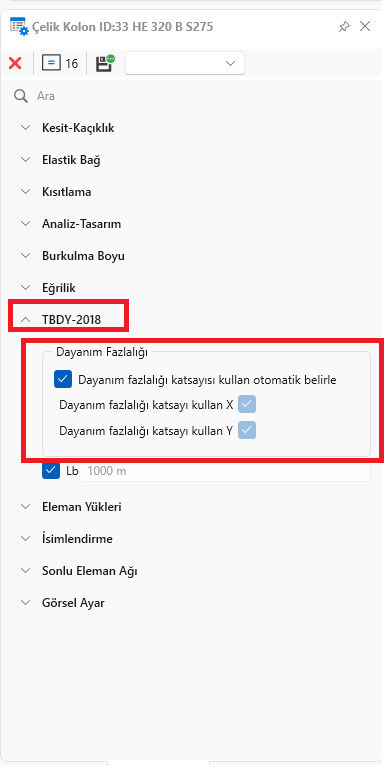Image resolution: width=389 pixels, height=780 pixels.
Task: Close the Çelik Kolon properties panel
Action: coord(365,26)
